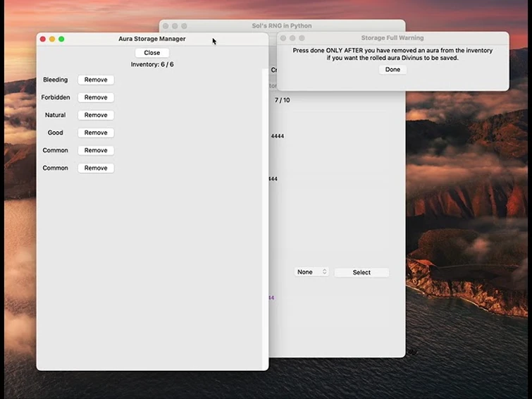Click the Forbidden aura label
The height and width of the screenshot is (399, 532).
coord(55,97)
